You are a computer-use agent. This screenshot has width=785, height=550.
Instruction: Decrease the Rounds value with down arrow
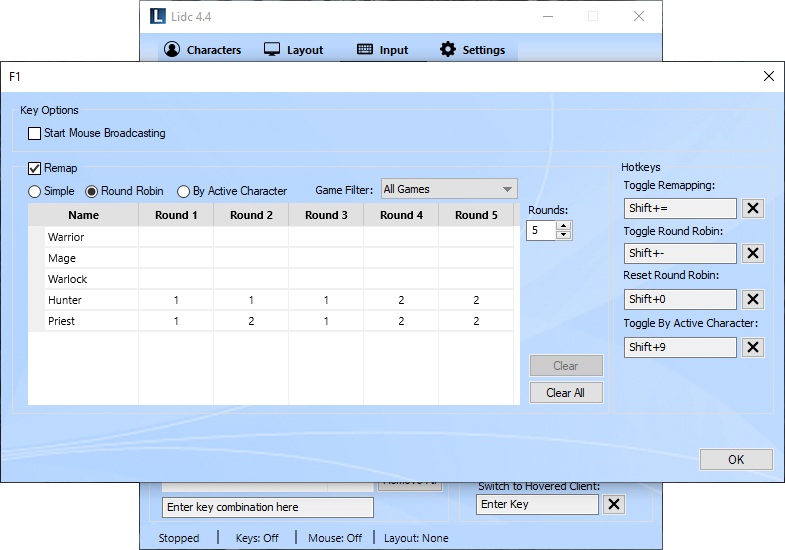564,235
